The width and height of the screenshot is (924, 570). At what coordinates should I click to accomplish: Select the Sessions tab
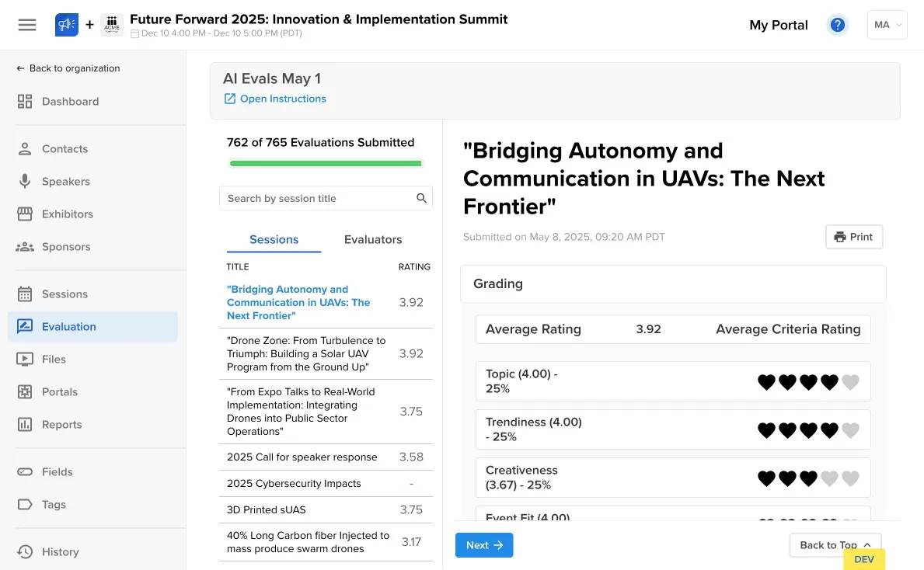pyautogui.click(x=274, y=240)
